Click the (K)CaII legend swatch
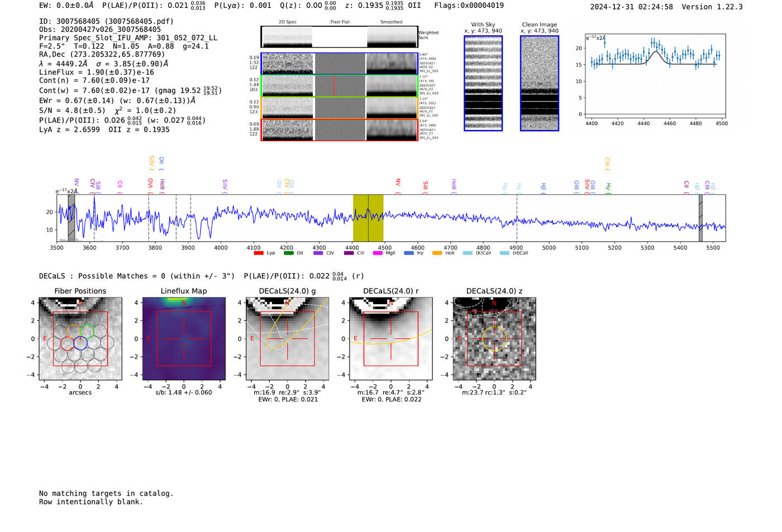The image size is (782, 532). pos(468,253)
